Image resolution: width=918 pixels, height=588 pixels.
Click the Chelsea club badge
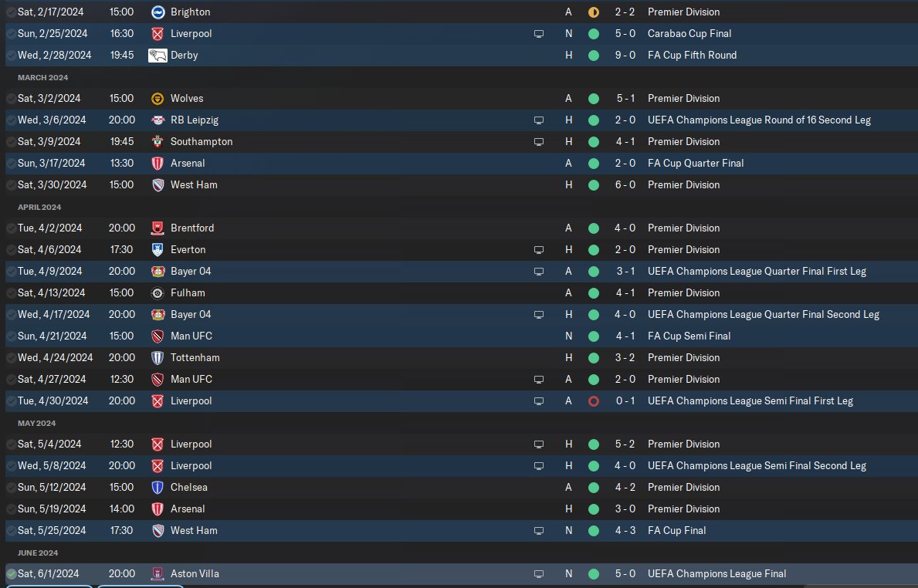point(158,488)
